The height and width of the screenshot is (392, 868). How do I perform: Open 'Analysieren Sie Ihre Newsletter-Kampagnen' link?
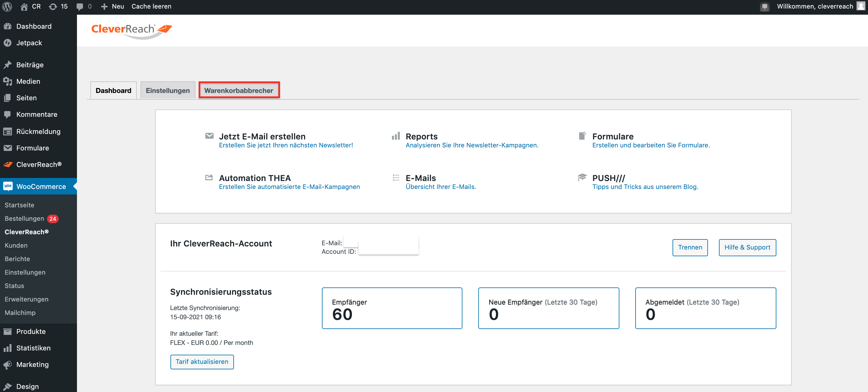tap(472, 145)
